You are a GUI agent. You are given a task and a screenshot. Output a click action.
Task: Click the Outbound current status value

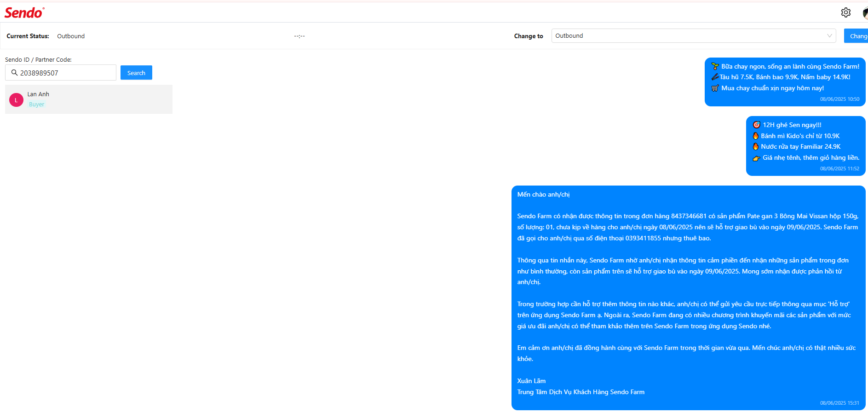(71, 36)
